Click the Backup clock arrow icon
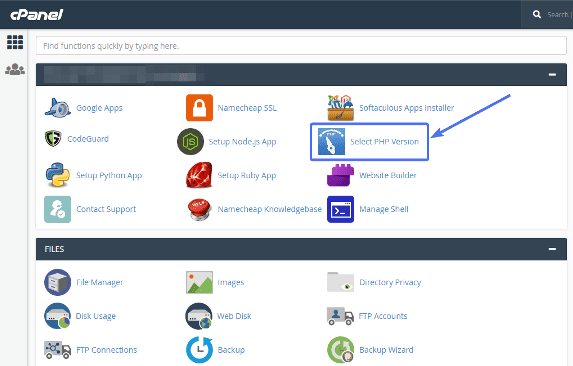 [x=199, y=350]
